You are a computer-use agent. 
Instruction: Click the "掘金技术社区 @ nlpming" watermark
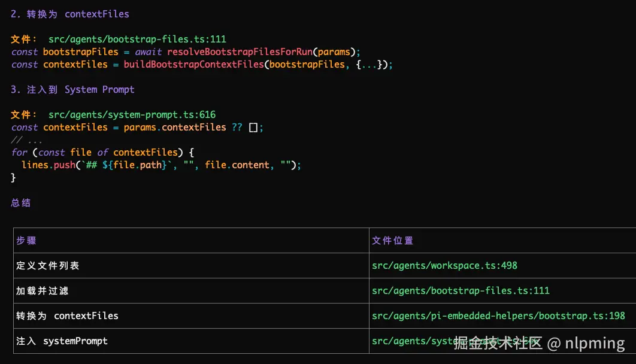coord(539,343)
